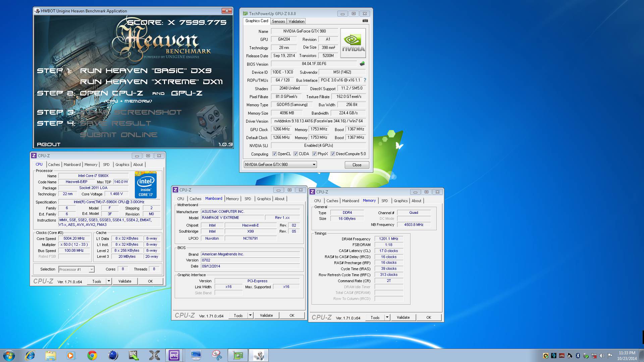This screenshot has height=362, width=644.
Task: Click the NVIDIA SLI Enabled (4 GPUs) text
Action: [318, 146]
